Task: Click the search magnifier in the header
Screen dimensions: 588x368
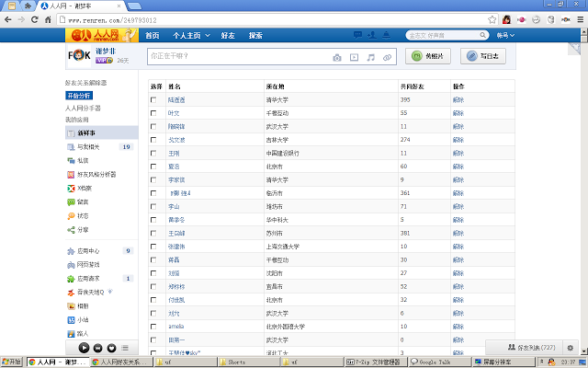Action: click(482, 35)
